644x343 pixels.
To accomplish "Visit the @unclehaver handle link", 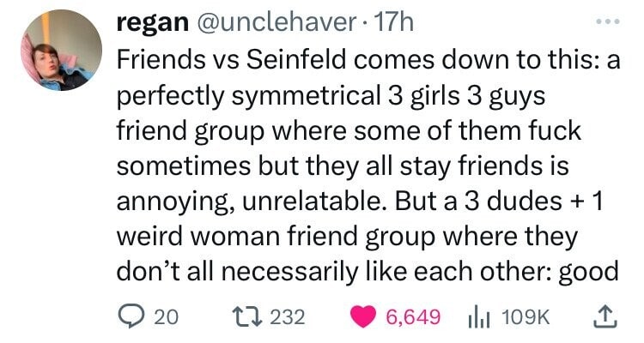I will pos(277,22).
